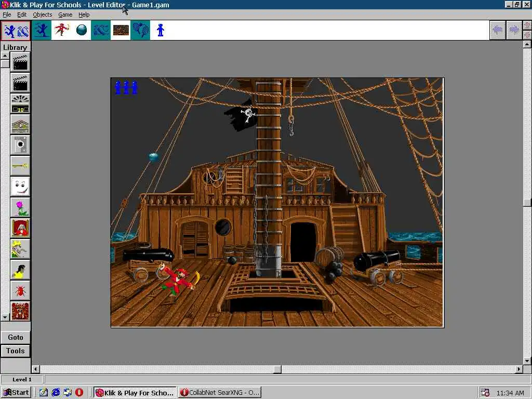Screen dimensions: 532x399
Task: Choose the golden key library item
Action: click(x=20, y=166)
